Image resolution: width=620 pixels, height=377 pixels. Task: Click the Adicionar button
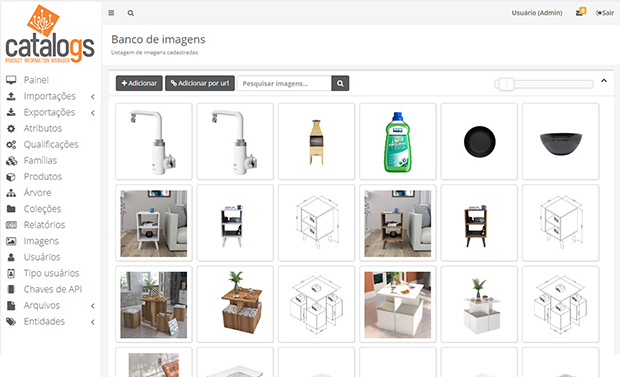pyautogui.click(x=139, y=83)
